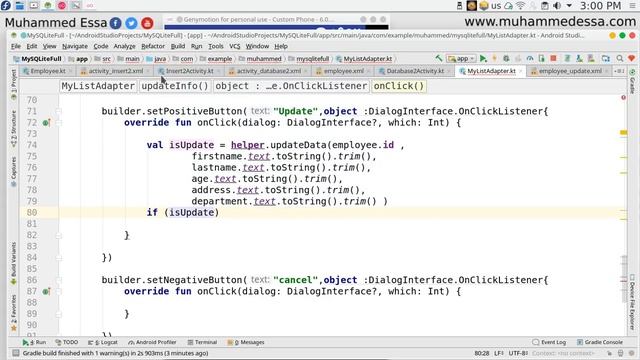Open the Android Profiler gauge icon in toolbar
This screenshot has height=360, width=640.
(530, 58)
